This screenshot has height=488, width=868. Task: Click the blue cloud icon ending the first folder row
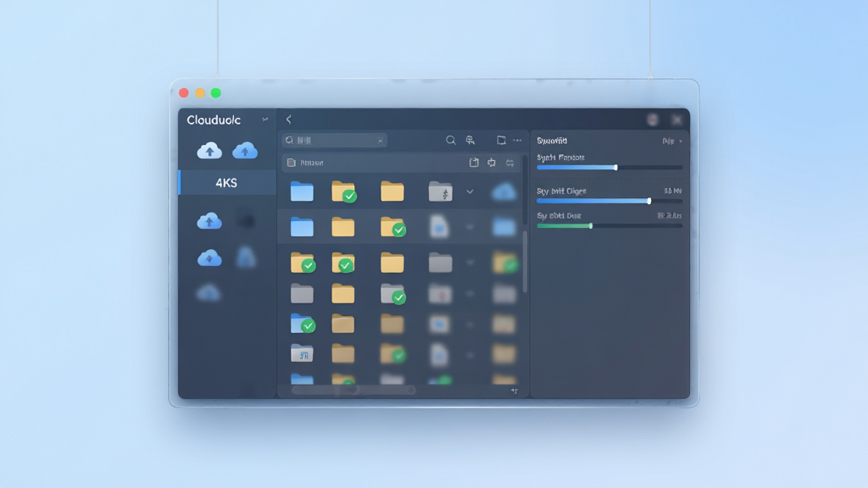[504, 192]
